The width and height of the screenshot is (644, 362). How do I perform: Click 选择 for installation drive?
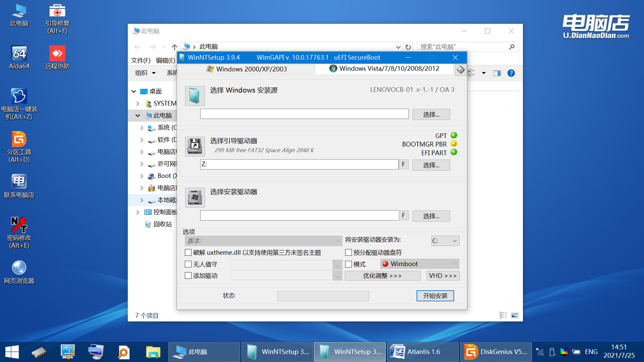click(431, 216)
